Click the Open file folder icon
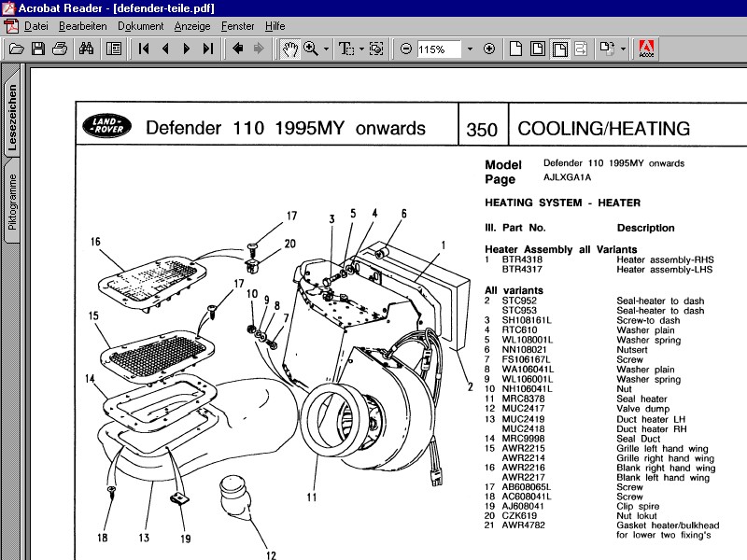747x560 pixels. click(16, 49)
